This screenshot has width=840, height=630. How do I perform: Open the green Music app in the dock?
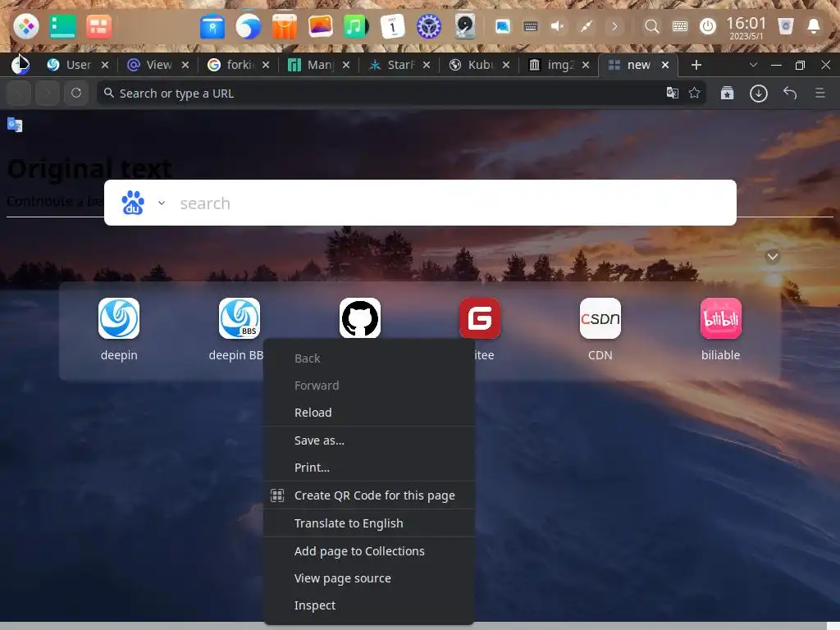[356, 25]
